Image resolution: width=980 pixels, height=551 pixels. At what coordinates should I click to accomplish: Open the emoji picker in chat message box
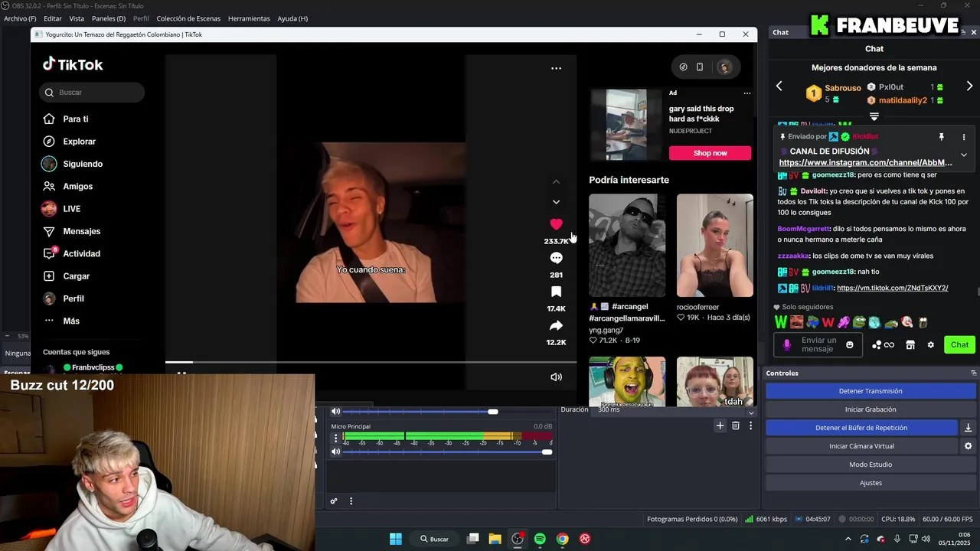coord(849,345)
